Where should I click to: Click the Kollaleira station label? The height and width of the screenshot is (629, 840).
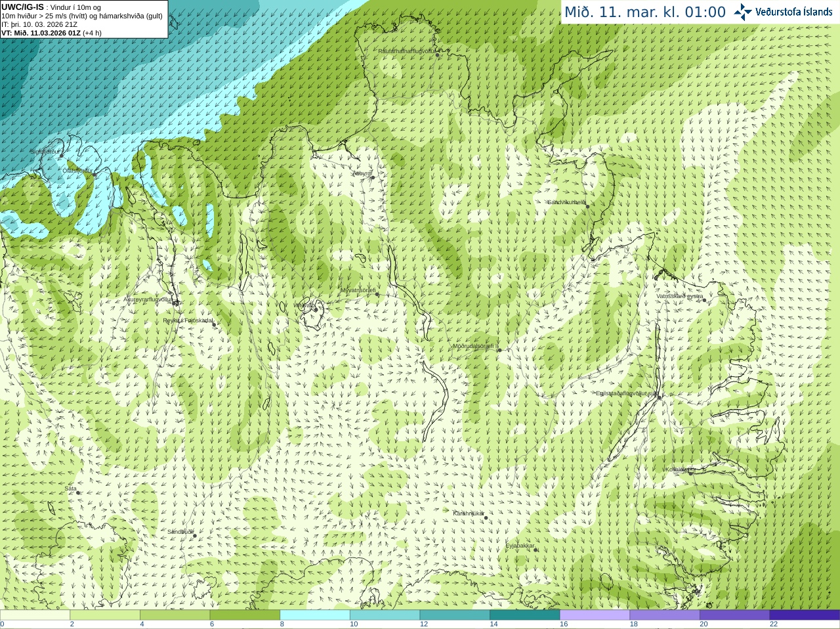coord(677,469)
